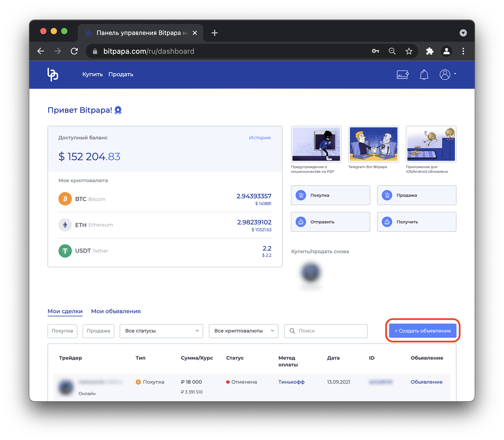Expand the Все статусы dropdown
504x440 pixels.
tap(161, 331)
